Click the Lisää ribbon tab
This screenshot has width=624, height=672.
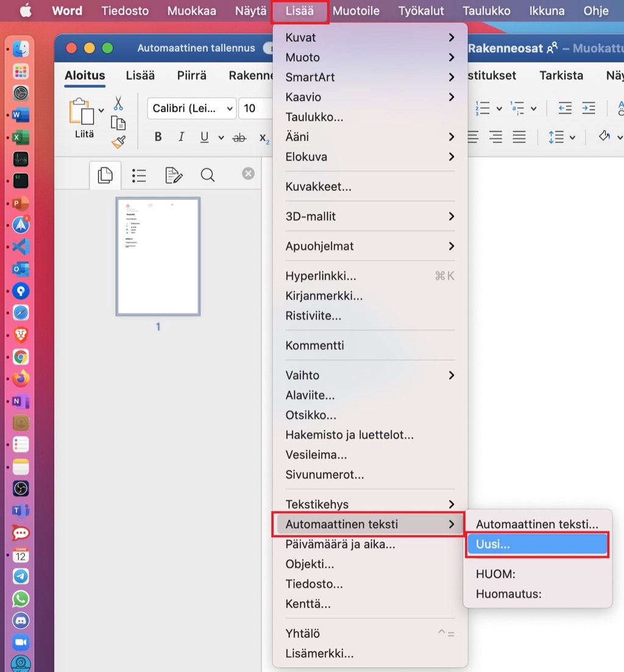pos(140,76)
